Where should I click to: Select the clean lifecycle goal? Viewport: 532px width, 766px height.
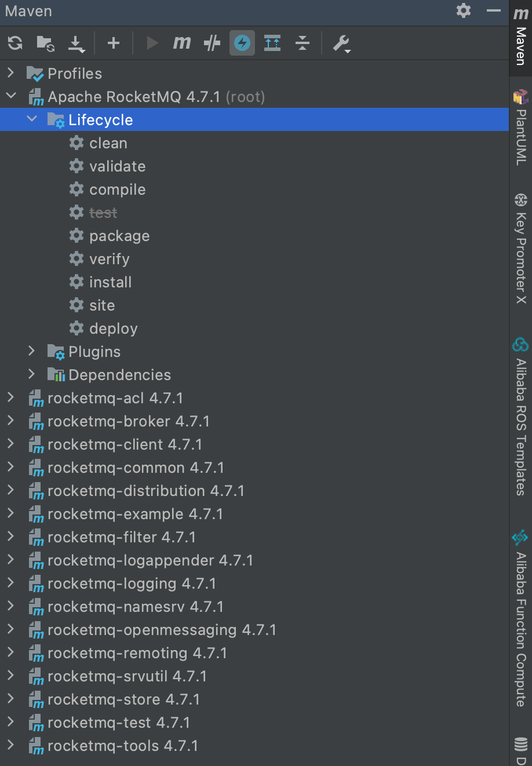(x=108, y=143)
